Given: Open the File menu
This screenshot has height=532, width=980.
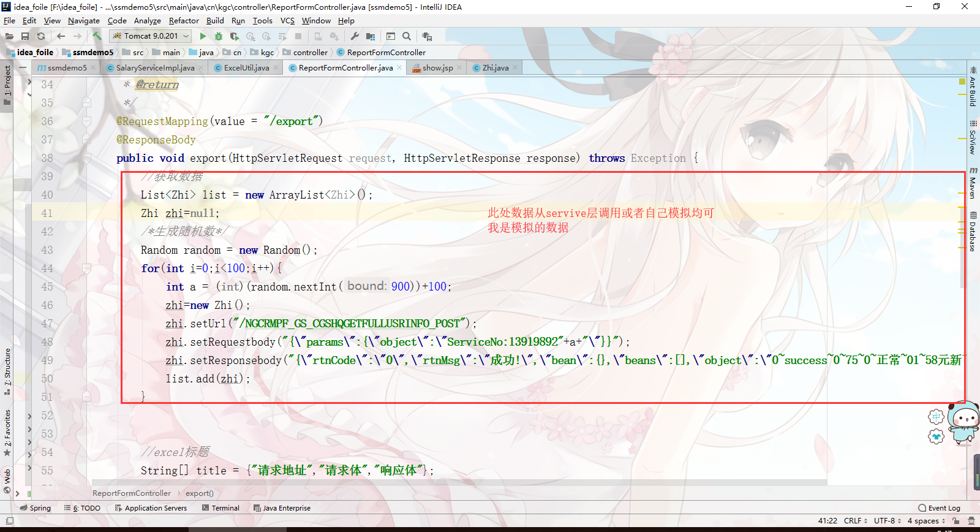Looking at the screenshot, I should 9,20.
